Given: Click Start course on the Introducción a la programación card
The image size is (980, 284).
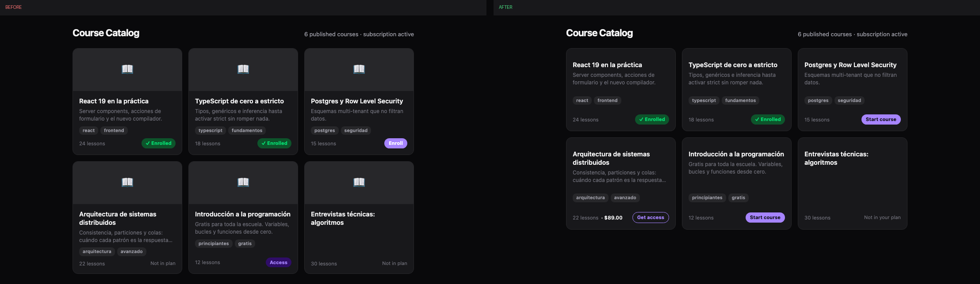Looking at the screenshot, I should click(x=765, y=217).
